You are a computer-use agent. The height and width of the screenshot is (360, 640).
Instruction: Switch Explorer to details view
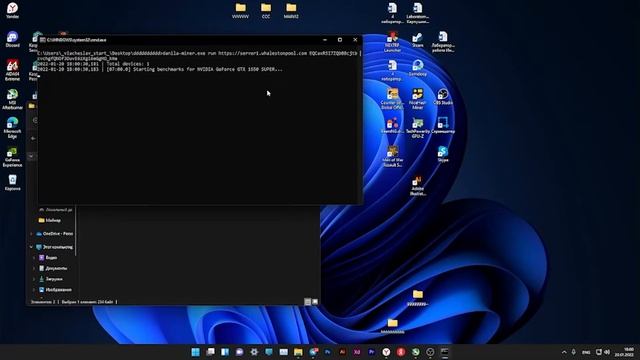[x=308, y=302]
